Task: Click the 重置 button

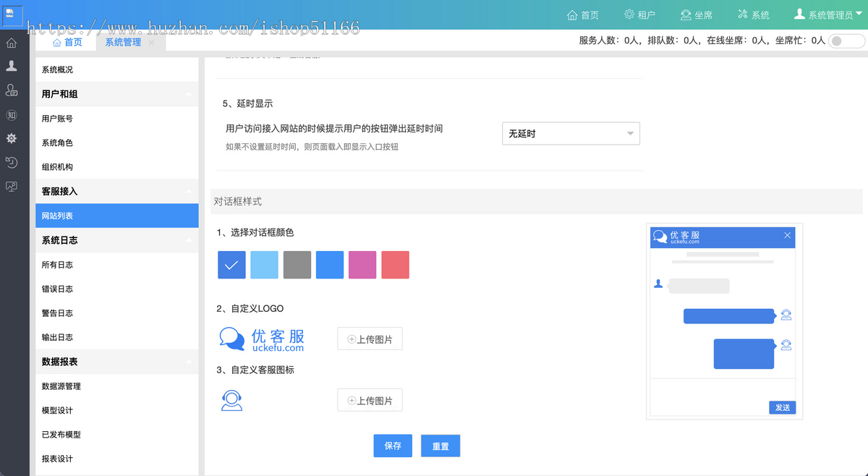Action: click(441, 446)
